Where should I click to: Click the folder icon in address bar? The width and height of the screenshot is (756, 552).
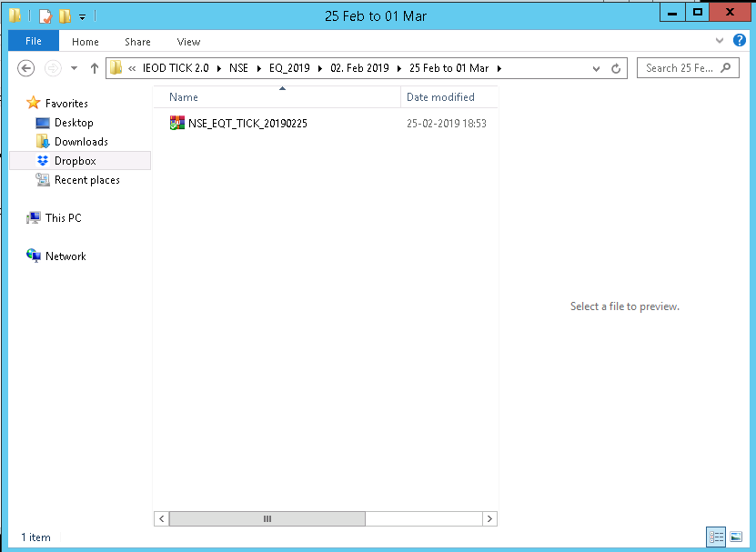pos(116,68)
